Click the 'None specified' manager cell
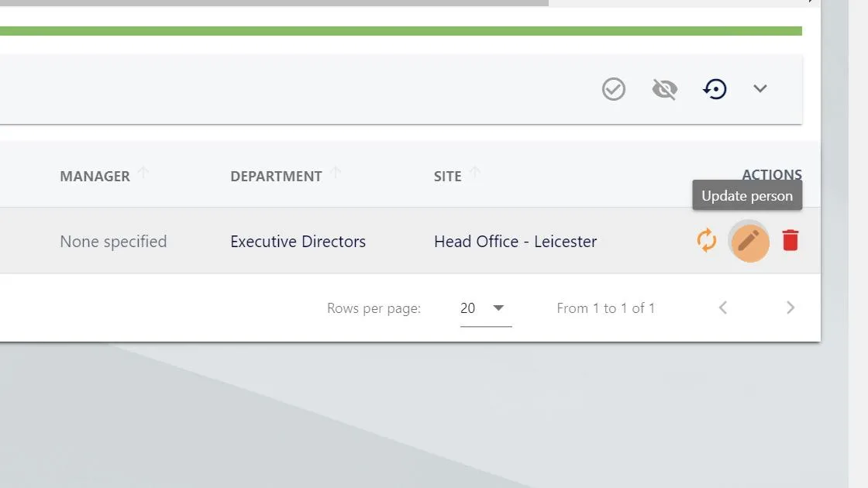Viewport: 868px width, 488px height. 113,241
